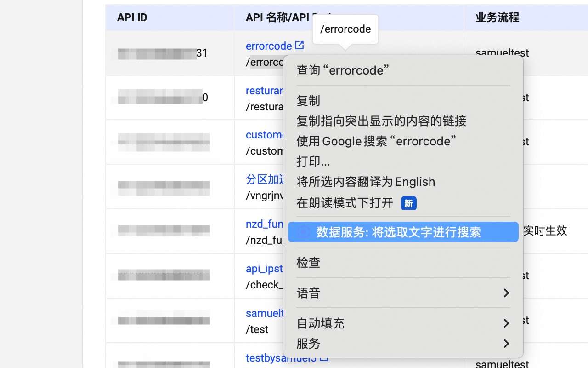Image resolution: width=588 pixels, height=368 pixels.
Task: Click the /check_ API path text
Action: point(265,285)
